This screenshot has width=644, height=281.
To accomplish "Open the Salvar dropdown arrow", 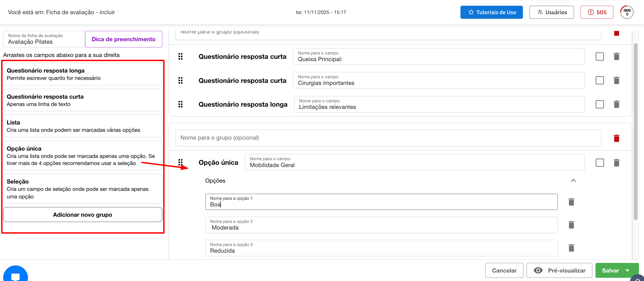I will coord(627,270).
